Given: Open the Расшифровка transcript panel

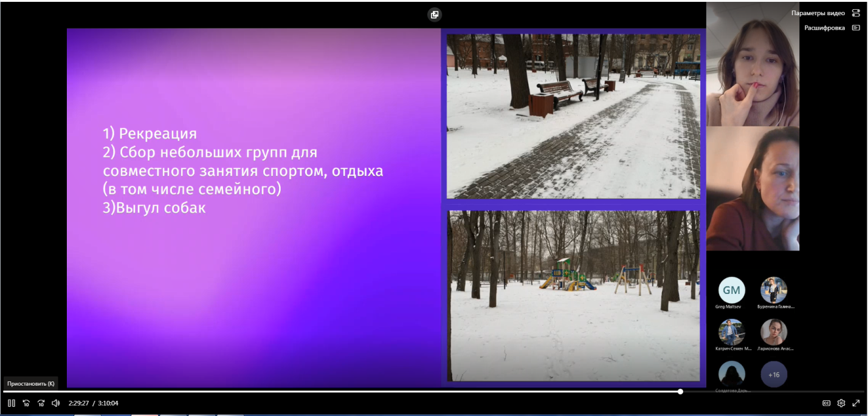Looking at the screenshot, I should (x=824, y=27).
